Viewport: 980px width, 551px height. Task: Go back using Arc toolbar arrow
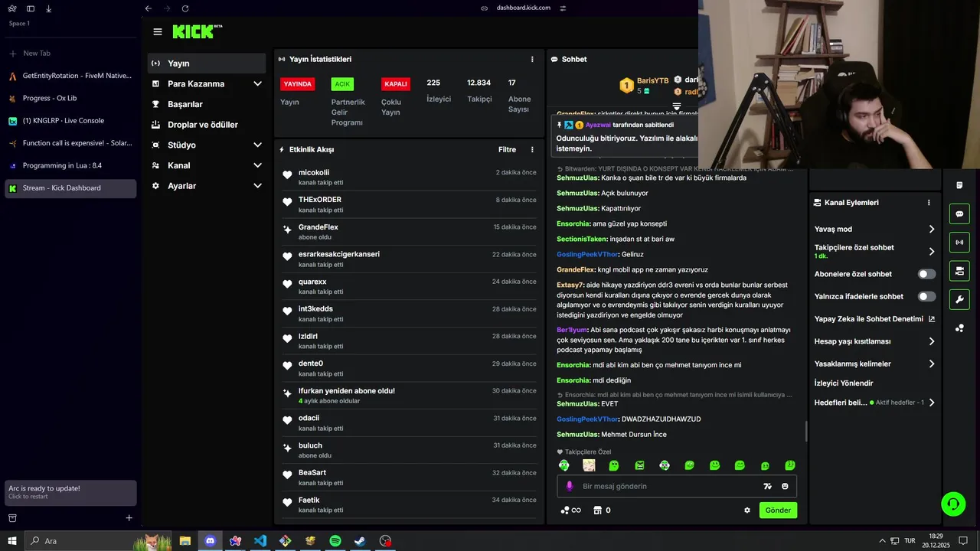[x=149, y=8]
